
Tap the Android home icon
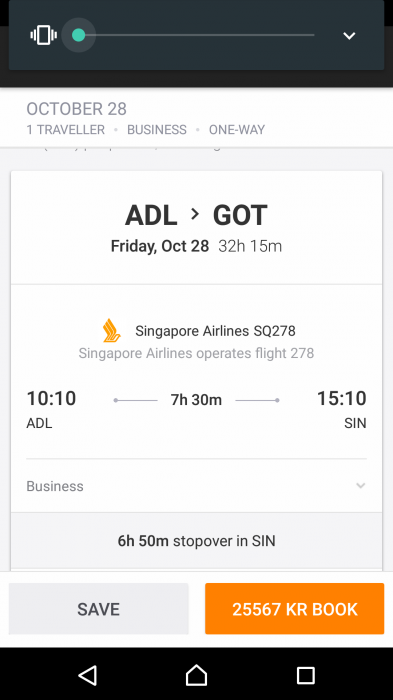(x=196, y=675)
